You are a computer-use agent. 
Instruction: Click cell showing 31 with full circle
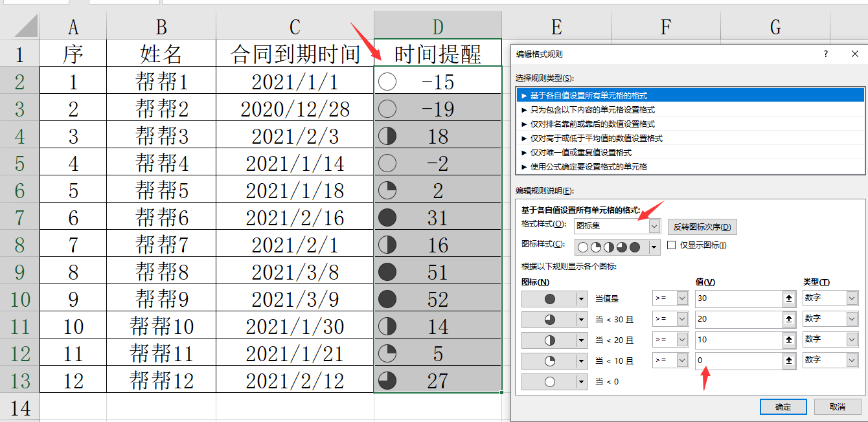[x=438, y=217]
